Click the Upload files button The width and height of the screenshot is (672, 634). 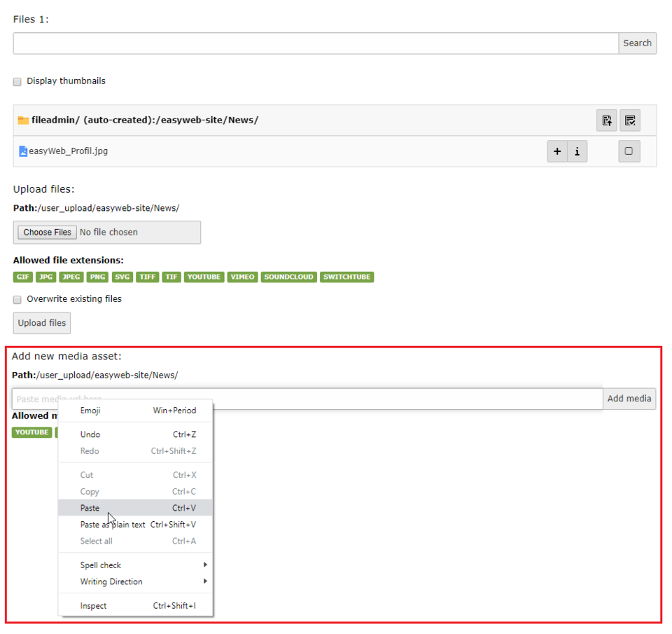[x=42, y=323]
